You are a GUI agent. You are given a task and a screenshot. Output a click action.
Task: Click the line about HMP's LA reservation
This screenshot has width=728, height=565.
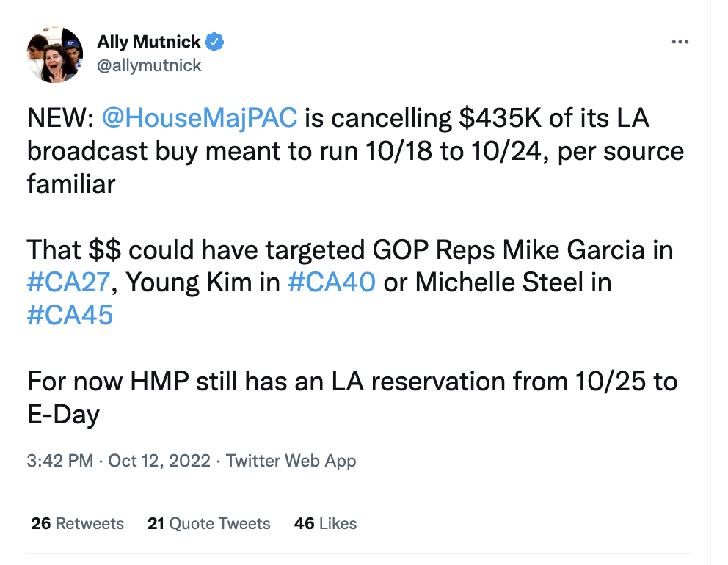pyautogui.click(x=352, y=382)
